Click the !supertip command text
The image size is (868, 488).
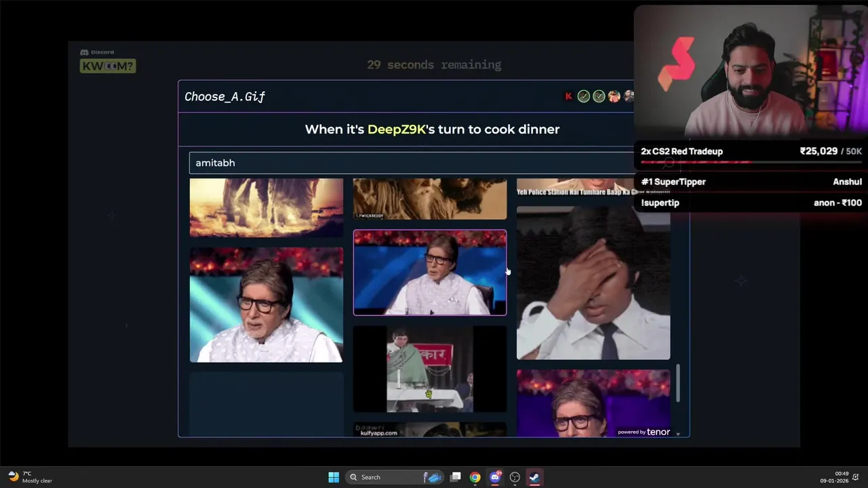[660, 203]
